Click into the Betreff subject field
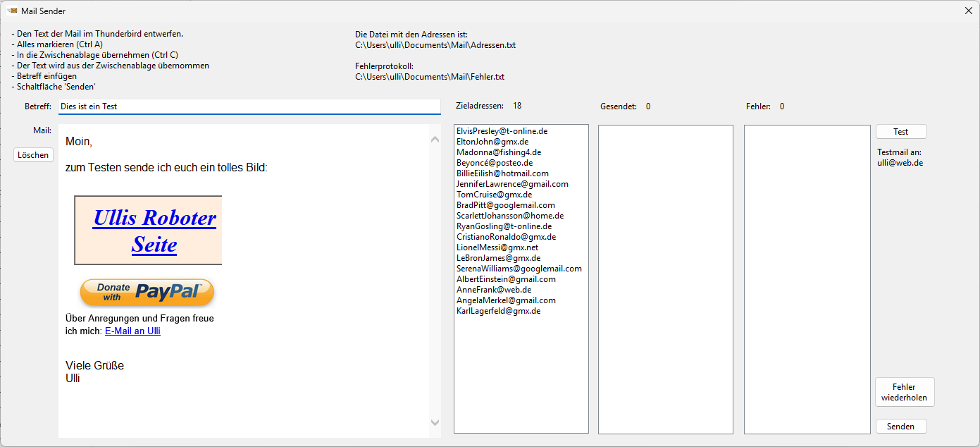Screen dimensions: 980x447 (x=249, y=106)
